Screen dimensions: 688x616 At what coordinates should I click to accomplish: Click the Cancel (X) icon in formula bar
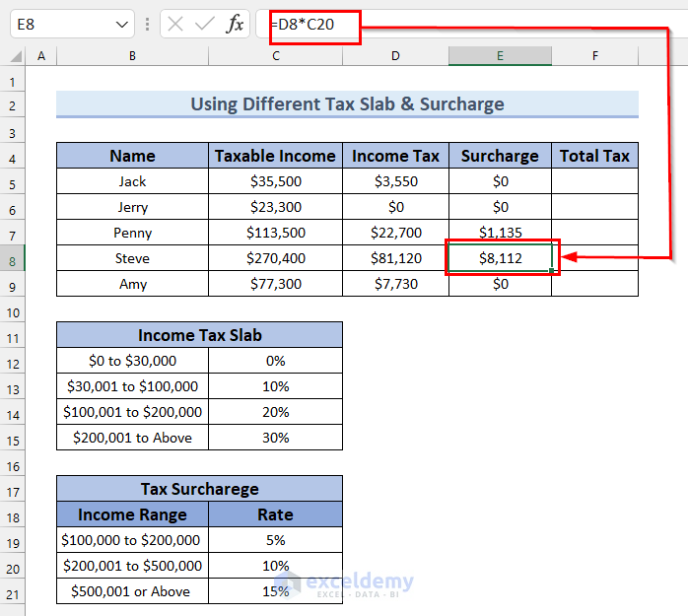click(x=175, y=24)
